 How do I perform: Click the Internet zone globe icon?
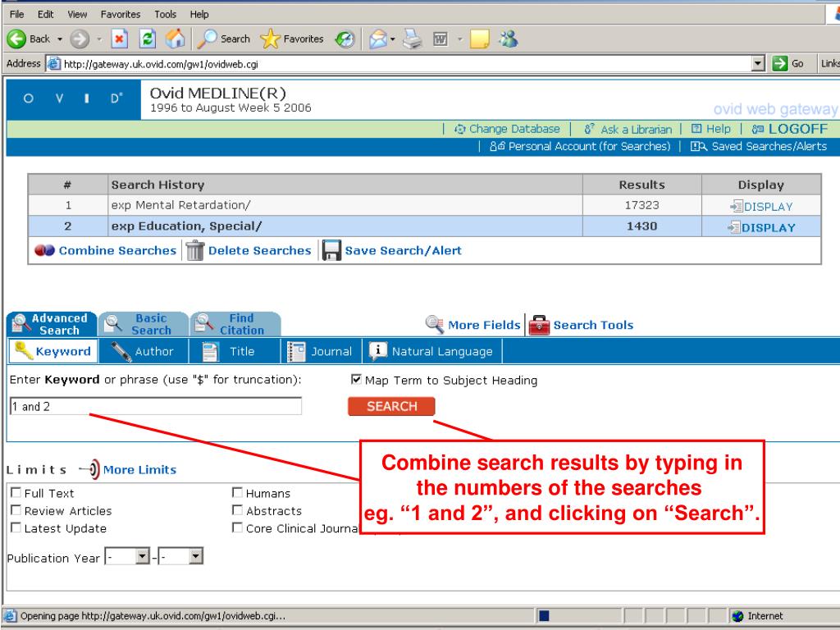(737, 616)
